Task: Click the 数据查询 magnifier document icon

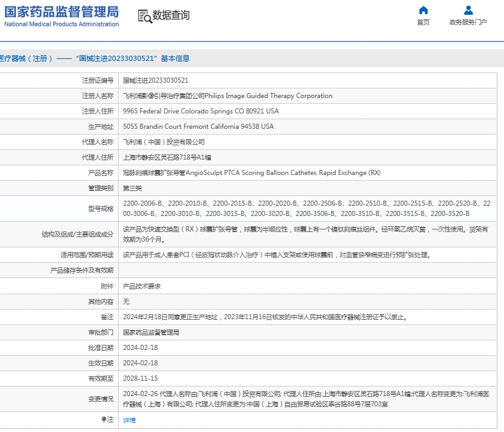Action: [145, 17]
